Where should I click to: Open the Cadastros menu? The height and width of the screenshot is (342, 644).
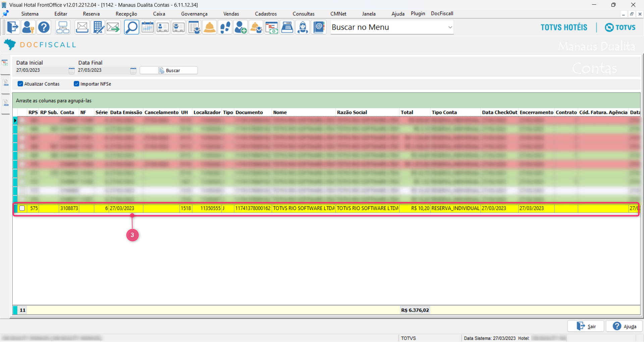pos(266,14)
